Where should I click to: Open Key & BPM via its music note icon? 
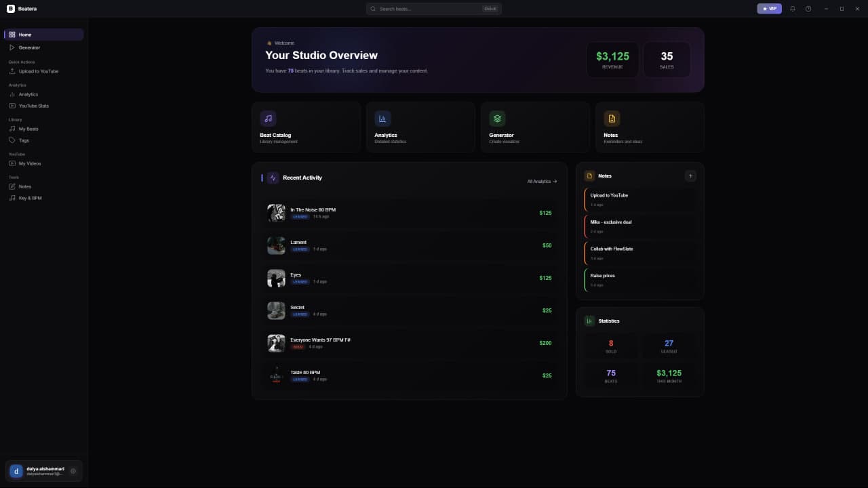pyautogui.click(x=14, y=198)
